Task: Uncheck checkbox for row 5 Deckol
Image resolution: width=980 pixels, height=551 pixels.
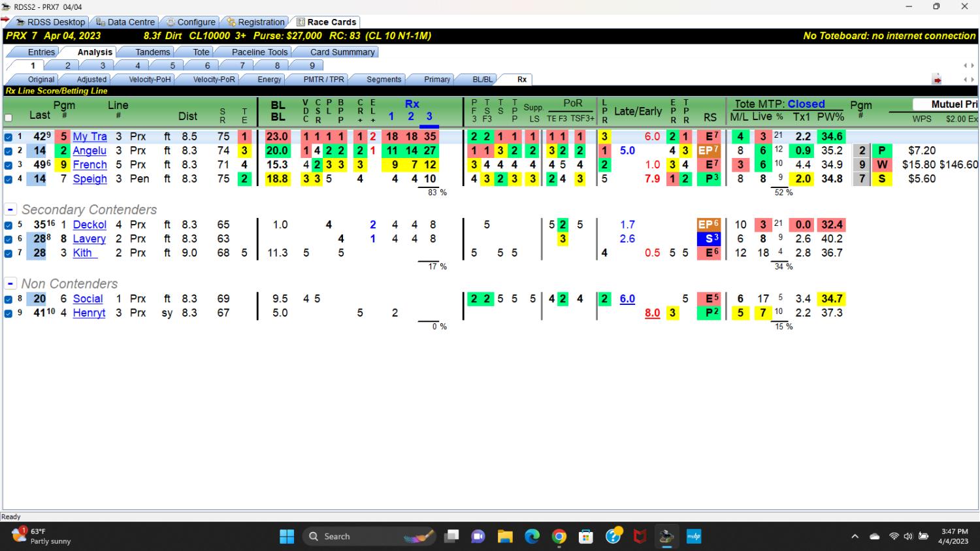Action: (8, 225)
